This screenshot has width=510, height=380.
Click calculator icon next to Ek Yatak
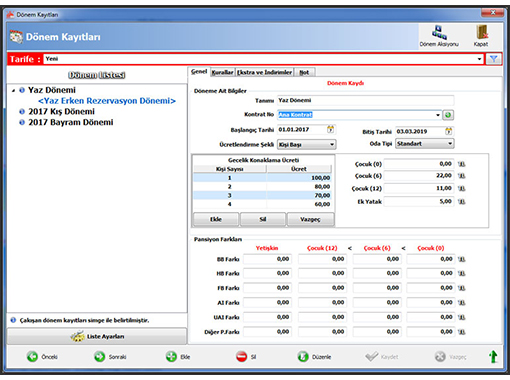(x=462, y=202)
